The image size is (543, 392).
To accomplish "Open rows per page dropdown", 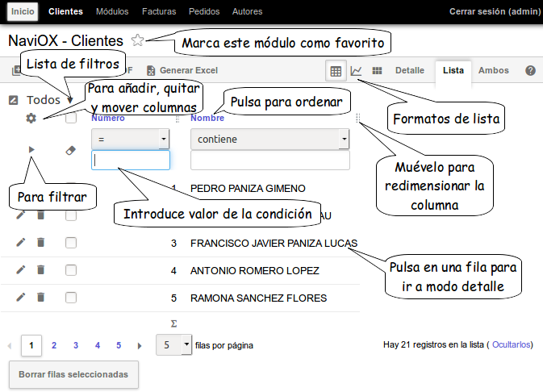I will [x=173, y=344].
